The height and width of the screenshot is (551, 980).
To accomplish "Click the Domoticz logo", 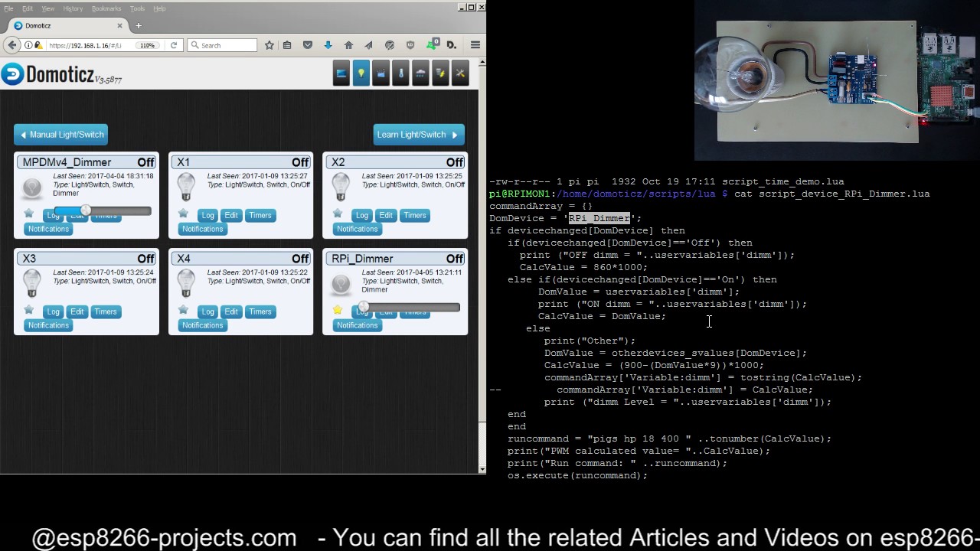I will tap(60, 74).
